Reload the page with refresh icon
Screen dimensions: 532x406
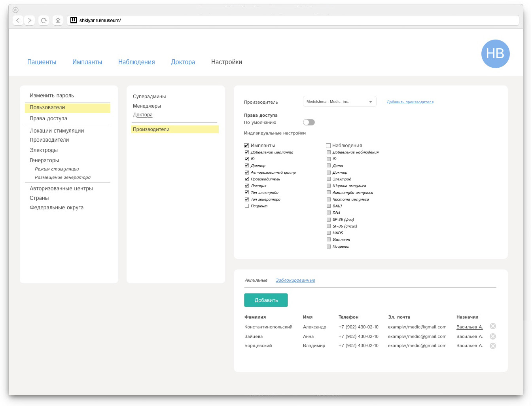(44, 20)
